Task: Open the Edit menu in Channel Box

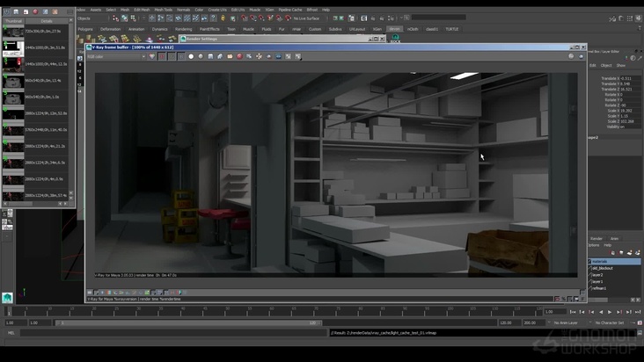Action: point(593,66)
